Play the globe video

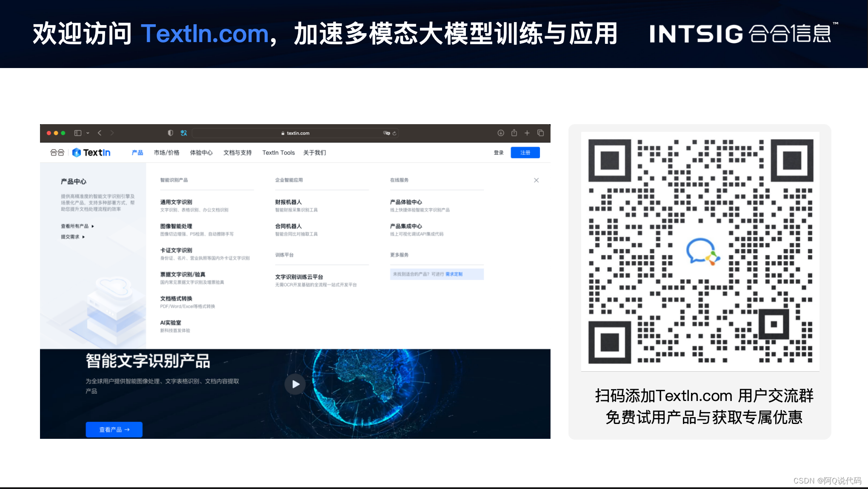coord(295,384)
